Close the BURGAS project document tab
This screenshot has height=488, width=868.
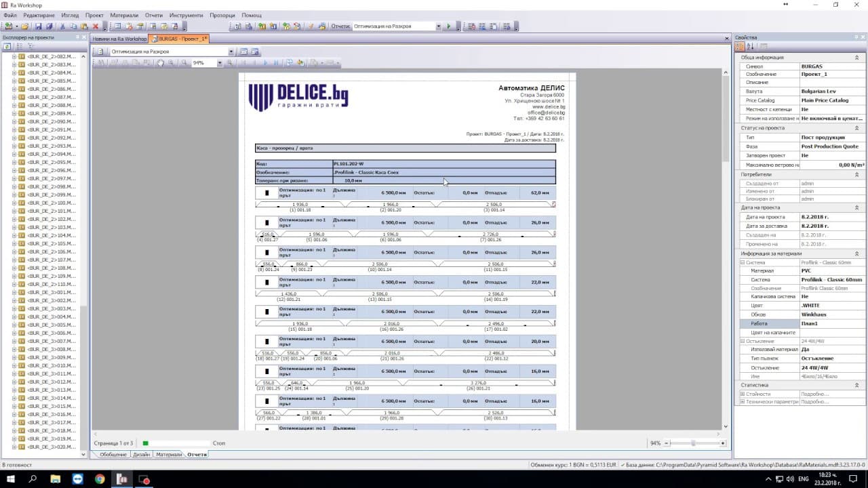click(x=726, y=39)
